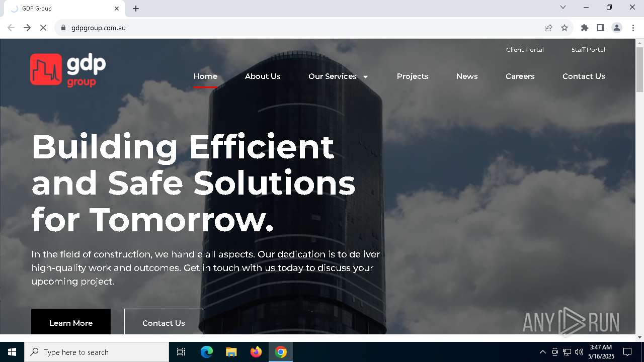Screen dimensions: 644x362
Task: Expand the Our Services dropdown arrow
Action: pos(366,77)
